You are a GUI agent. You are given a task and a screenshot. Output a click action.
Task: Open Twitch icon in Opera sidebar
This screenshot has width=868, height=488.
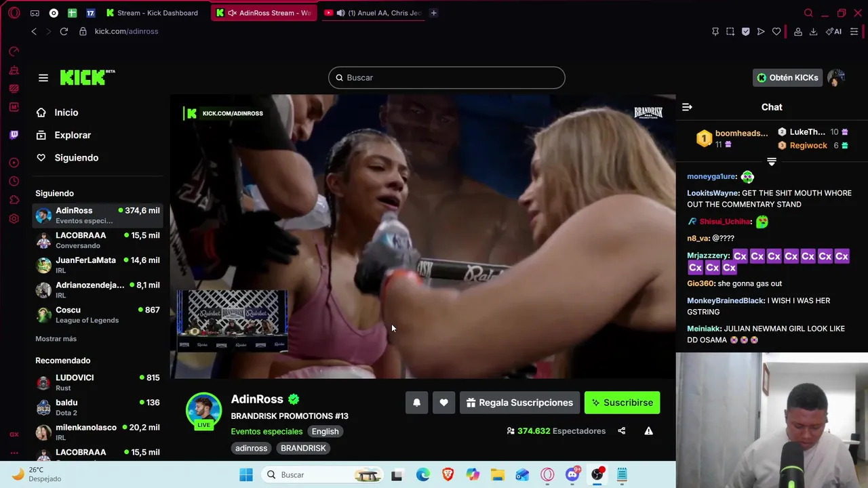pyautogui.click(x=14, y=135)
